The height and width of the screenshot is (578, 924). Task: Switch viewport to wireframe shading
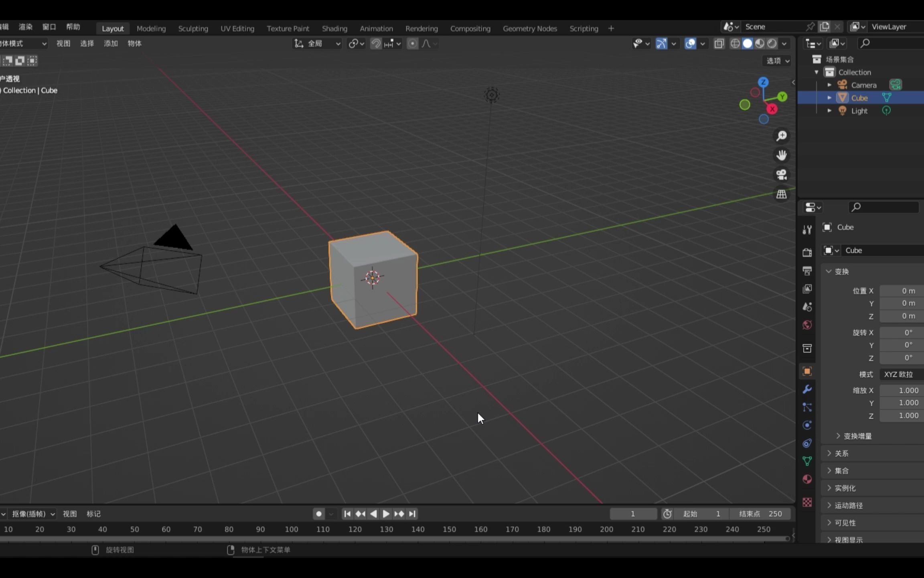point(736,43)
